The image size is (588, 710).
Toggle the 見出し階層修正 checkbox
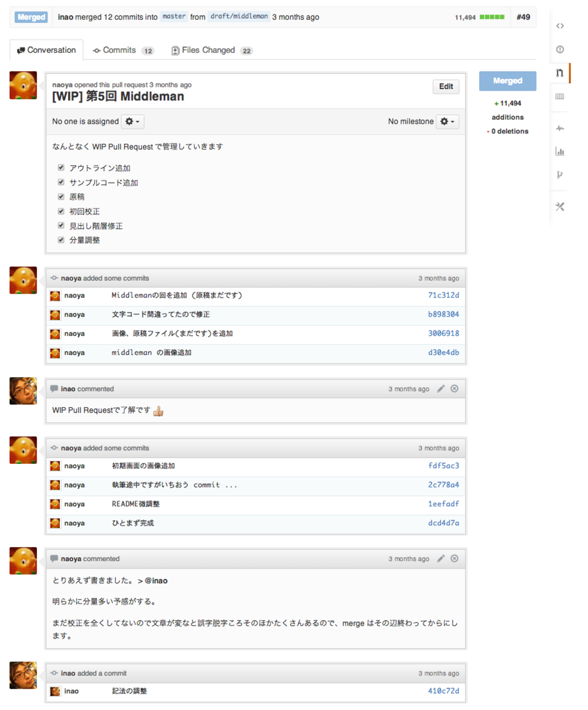[61, 226]
